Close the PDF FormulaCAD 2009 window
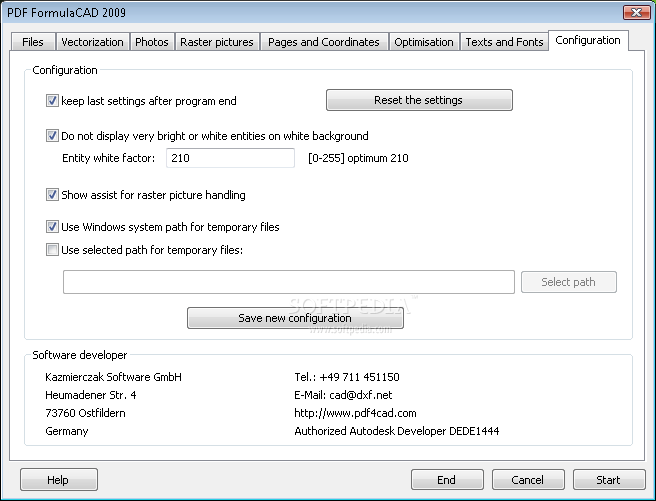This screenshot has height=501, width=656. 636,12
